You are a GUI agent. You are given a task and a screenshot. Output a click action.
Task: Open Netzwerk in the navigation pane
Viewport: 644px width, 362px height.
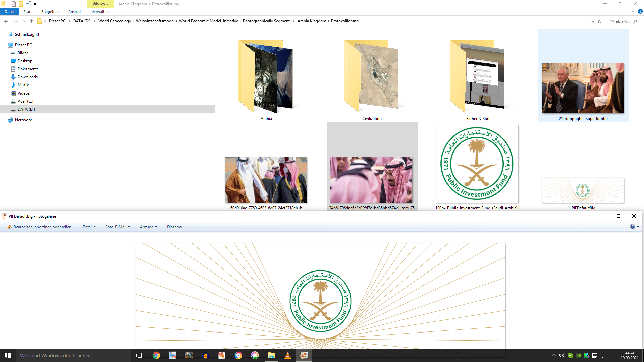point(23,120)
